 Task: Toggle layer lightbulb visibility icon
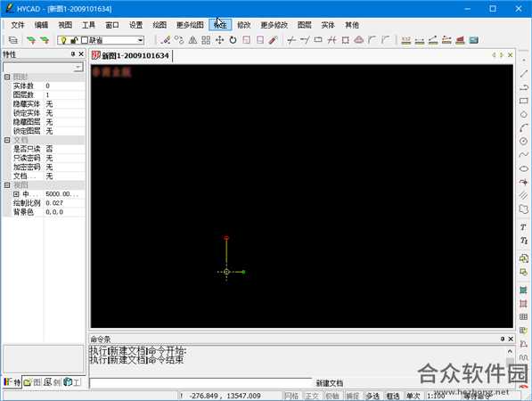(63, 40)
